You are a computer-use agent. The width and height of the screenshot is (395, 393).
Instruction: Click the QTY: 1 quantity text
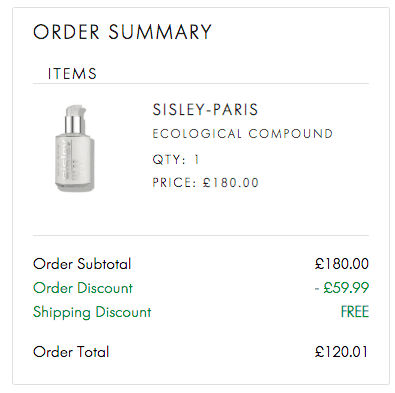click(176, 159)
